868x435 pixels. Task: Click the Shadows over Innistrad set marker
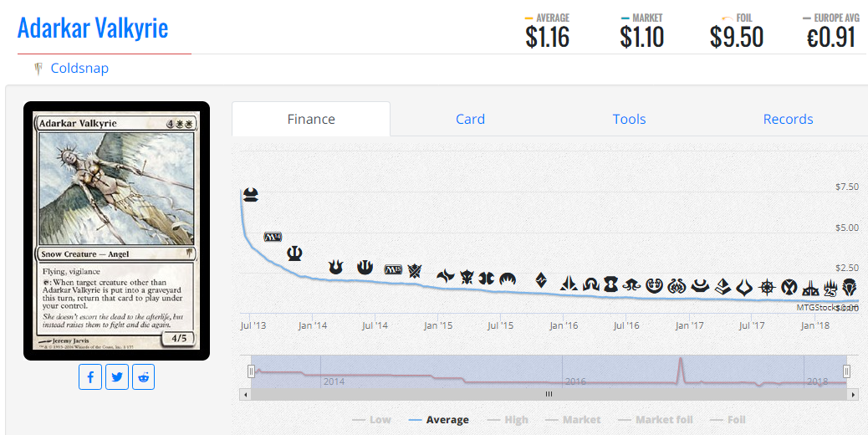591,284
